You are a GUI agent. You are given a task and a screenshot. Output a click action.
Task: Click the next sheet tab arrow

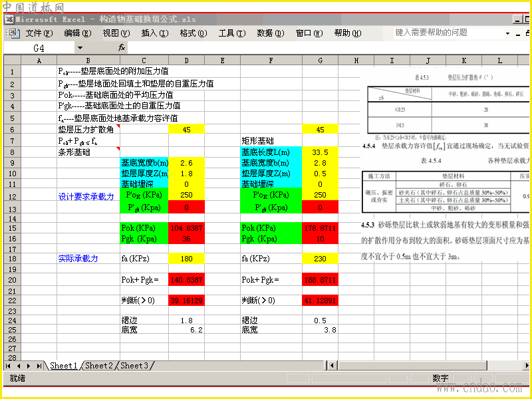click(x=29, y=366)
